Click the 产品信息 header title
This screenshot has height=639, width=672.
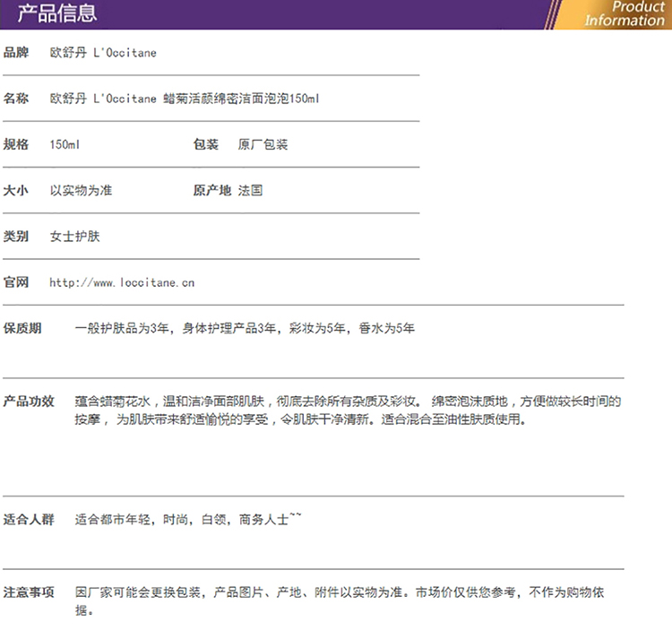(57, 13)
